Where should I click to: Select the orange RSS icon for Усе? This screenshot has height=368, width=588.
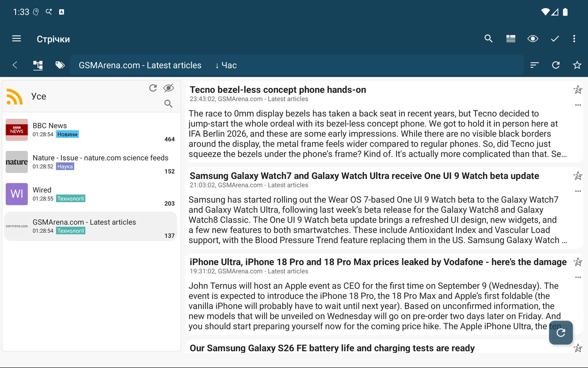[15, 97]
